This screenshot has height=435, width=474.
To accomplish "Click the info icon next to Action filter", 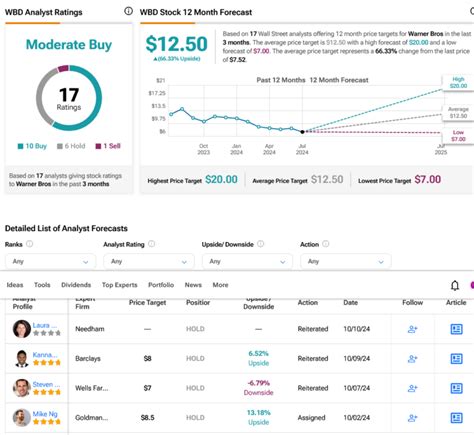I will (326, 244).
